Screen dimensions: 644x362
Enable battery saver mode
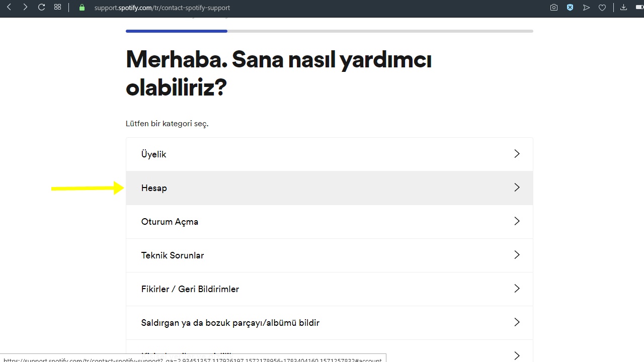(639, 7)
